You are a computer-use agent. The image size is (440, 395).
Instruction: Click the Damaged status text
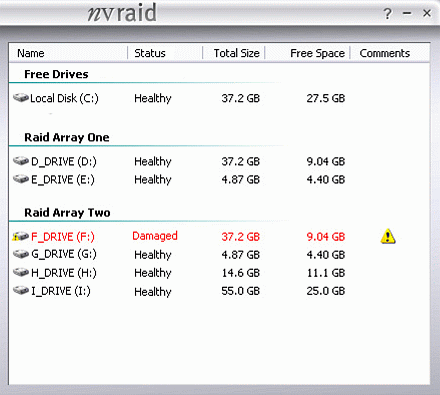[155, 236]
